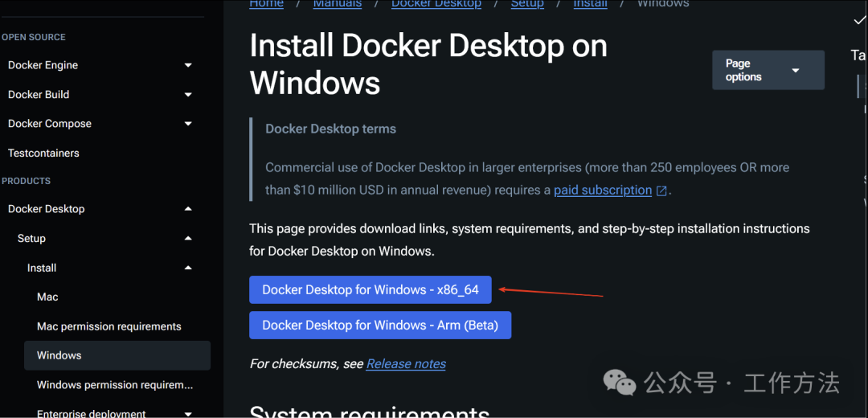Click the Install Docker Desktop on Windows title
868x418 pixels.
[x=428, y=65]
